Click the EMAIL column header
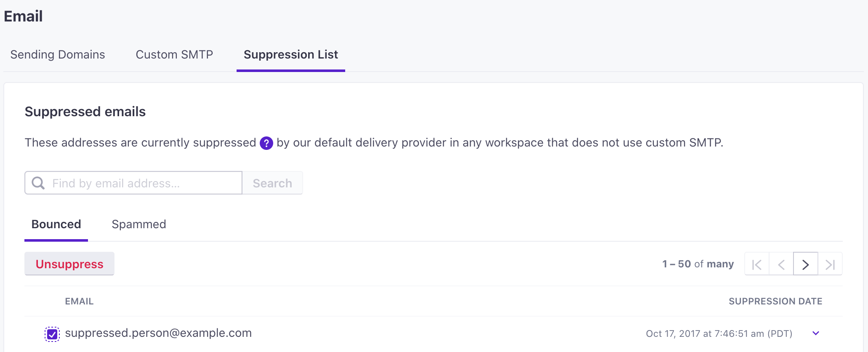The width and height of the screenshot is (868, 352). pos(79,301)
